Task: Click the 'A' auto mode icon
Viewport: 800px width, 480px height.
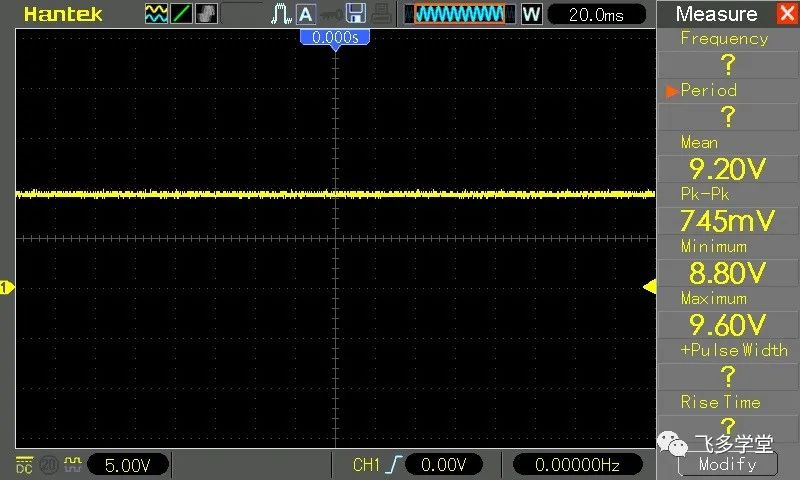Action: 305,14
